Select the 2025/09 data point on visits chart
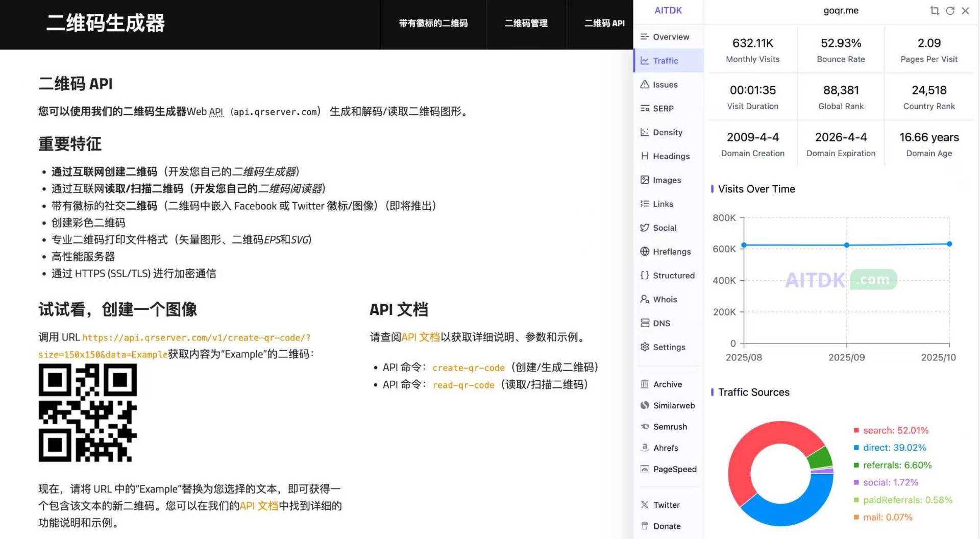The height and width of the screenshot is (539, 980). point(847,245)
